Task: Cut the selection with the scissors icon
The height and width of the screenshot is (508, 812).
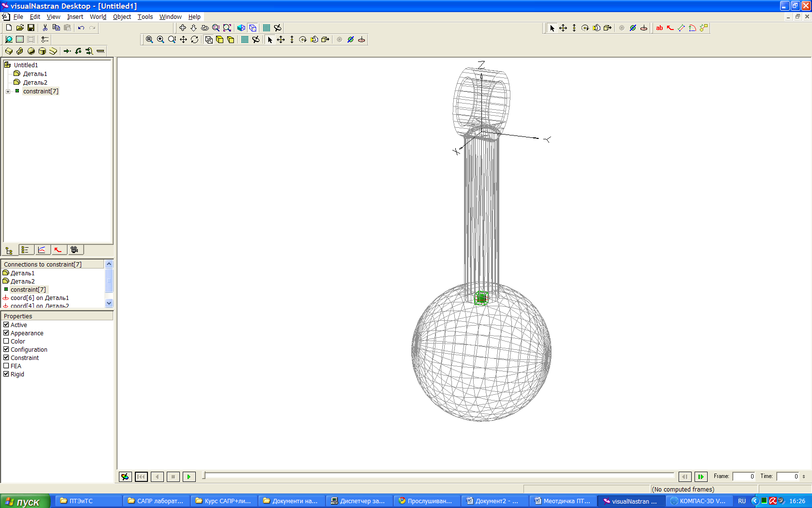Action: pyautogui.click(x=45, y=28)
